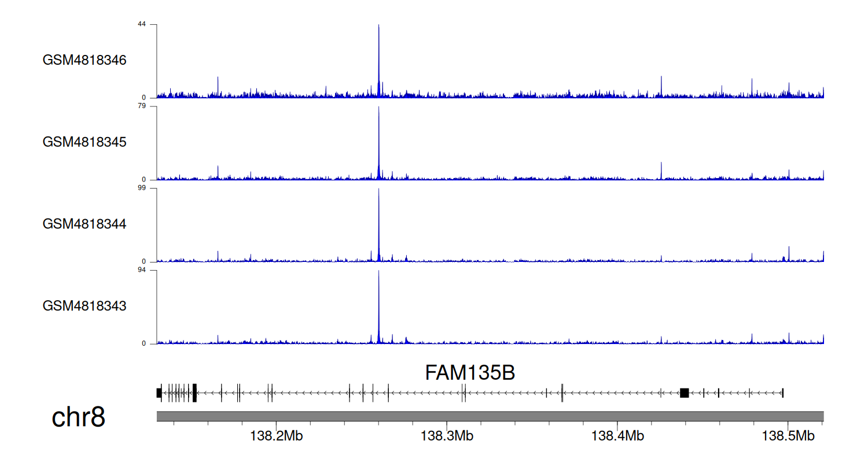Select the y-axis maximum value 94
Viewport: 868px width, 451px height.
pyautogui.click(x=142, y=270)
